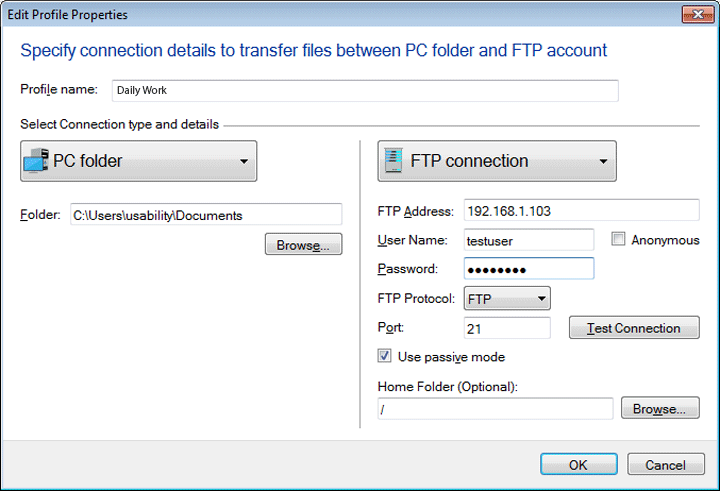Select the User Name field
The image size is (720, 491).
528,240
